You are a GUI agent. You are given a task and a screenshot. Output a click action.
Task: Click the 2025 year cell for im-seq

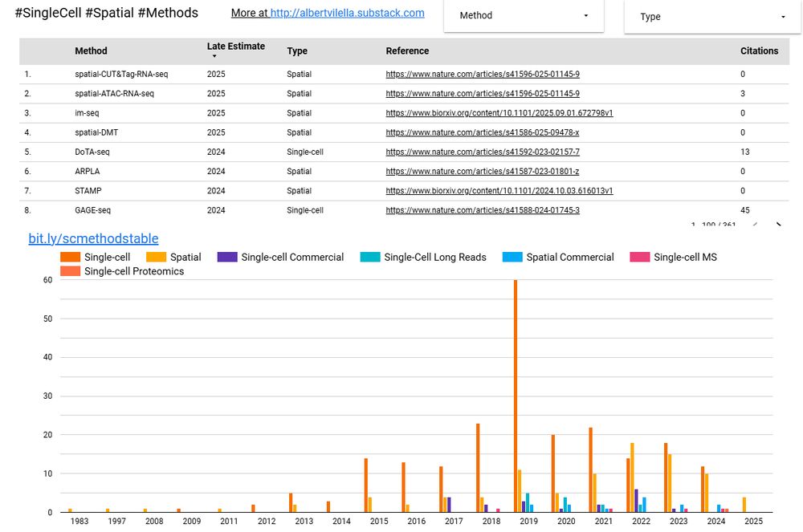pyautogui.click(x=216, y=113)
